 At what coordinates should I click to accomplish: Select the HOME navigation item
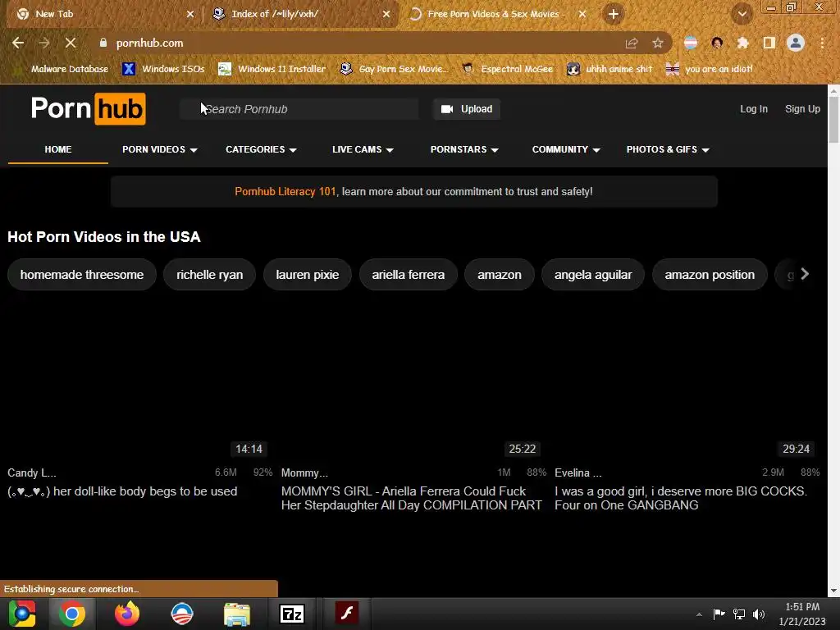pyautogui.click(x=58, y=149)
